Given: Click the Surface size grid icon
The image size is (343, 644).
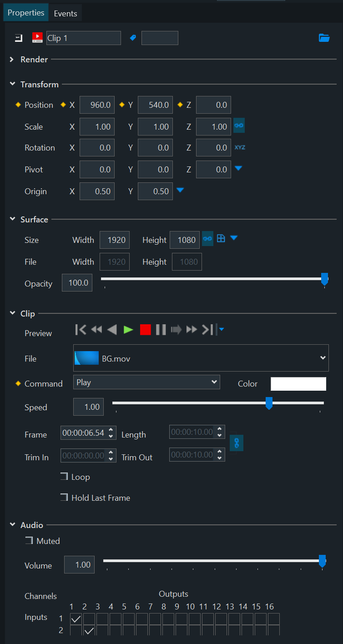Looking at the screenshot, I should 221,238.
